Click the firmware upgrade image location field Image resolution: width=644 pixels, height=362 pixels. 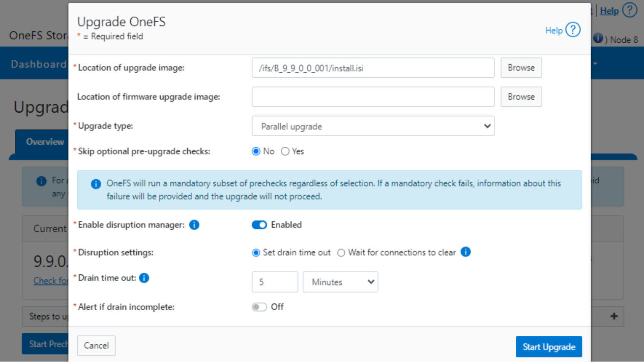(373, 97)
